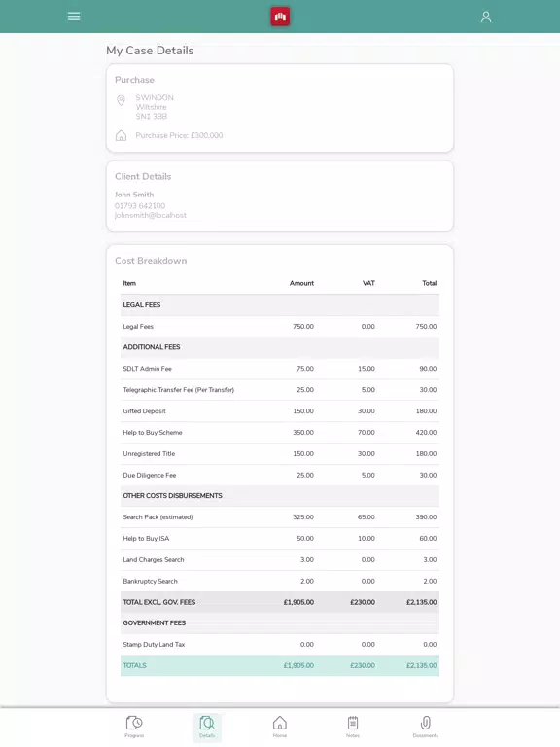Click the Bankruptcy Search row label
The image size is (560, 747).
[150, 582]
